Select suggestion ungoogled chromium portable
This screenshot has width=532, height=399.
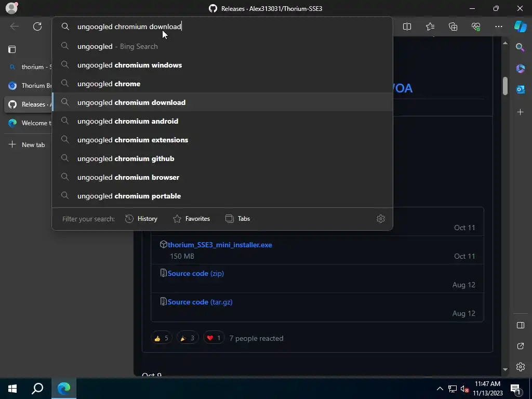pyautogui.click(x=222, y=196)
